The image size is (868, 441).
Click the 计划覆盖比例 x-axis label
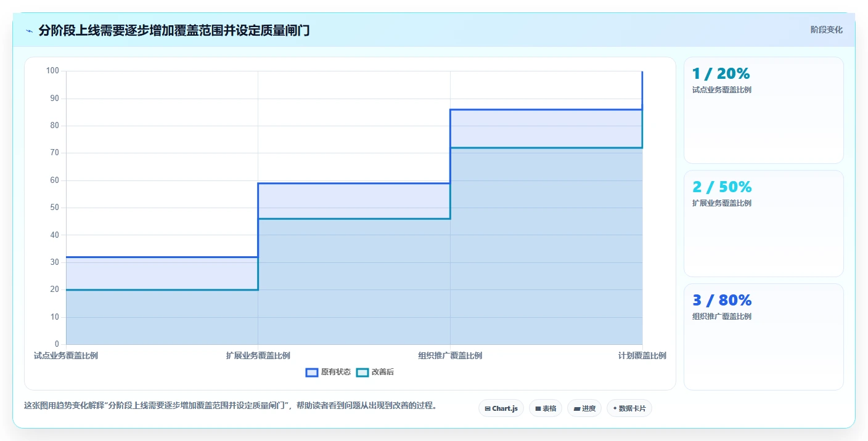point(642,355)
